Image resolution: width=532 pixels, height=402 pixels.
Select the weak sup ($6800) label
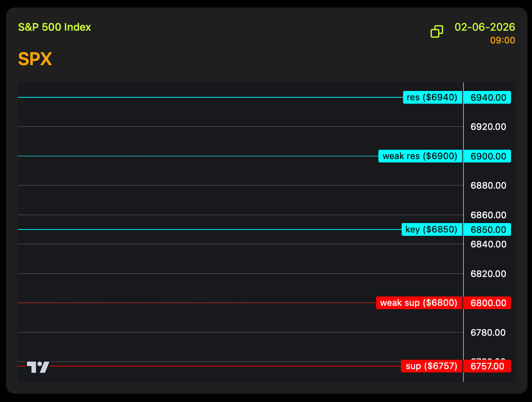pyautogui.click(x=419, y=303)
